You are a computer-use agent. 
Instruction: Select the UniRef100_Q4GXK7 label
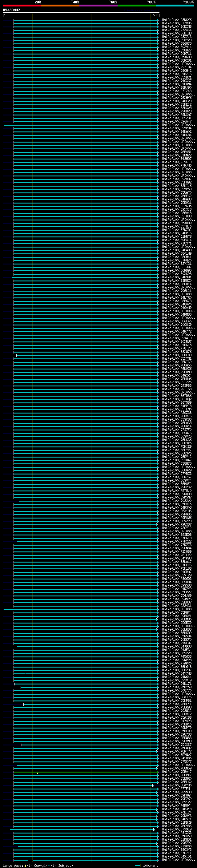click(x=177, y=81)
